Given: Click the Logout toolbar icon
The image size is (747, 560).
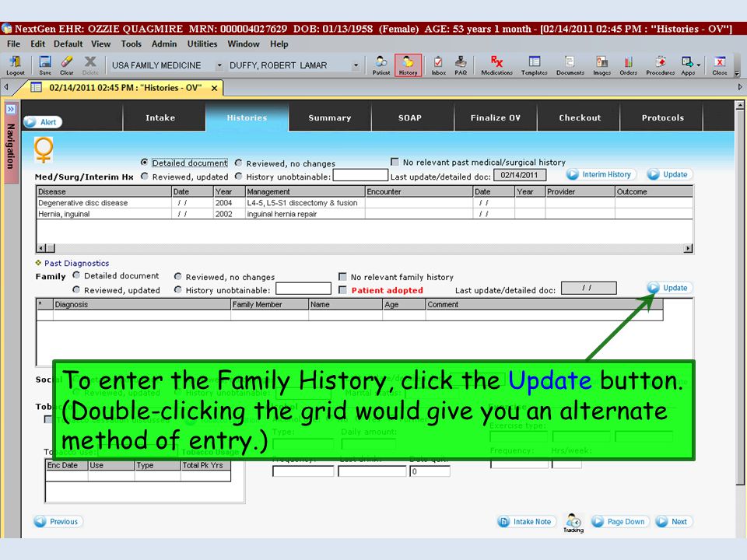Looking at the screenshot, I should click(x=16, y=65).
